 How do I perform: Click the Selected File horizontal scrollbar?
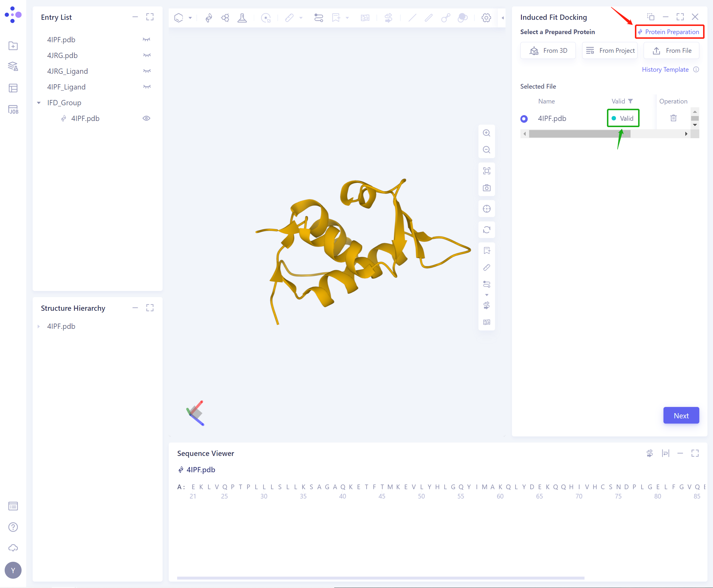tap(579, 134)
